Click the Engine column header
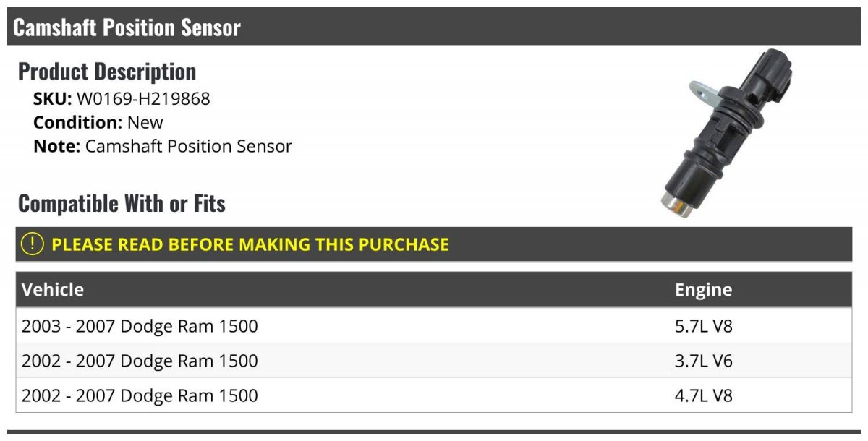868x441 pixels. click(x=704, y=290)
